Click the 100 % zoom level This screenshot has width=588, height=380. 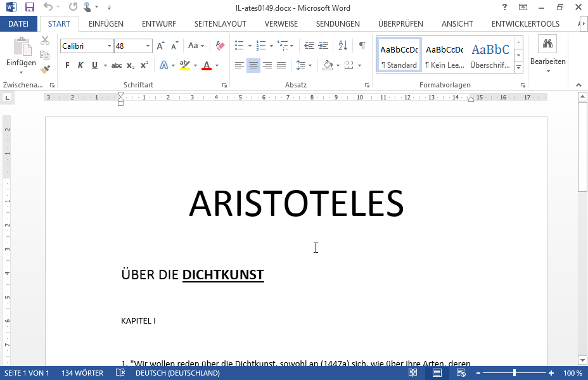tap(573, 373)
